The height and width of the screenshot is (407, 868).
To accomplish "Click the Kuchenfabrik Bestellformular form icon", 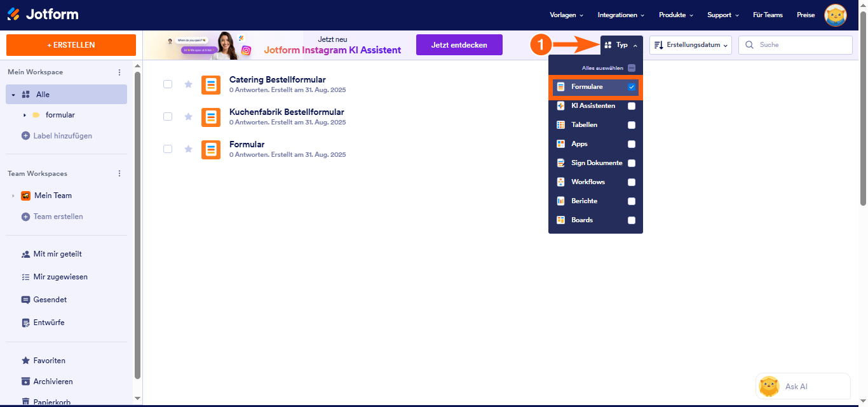I will (211, 117).
